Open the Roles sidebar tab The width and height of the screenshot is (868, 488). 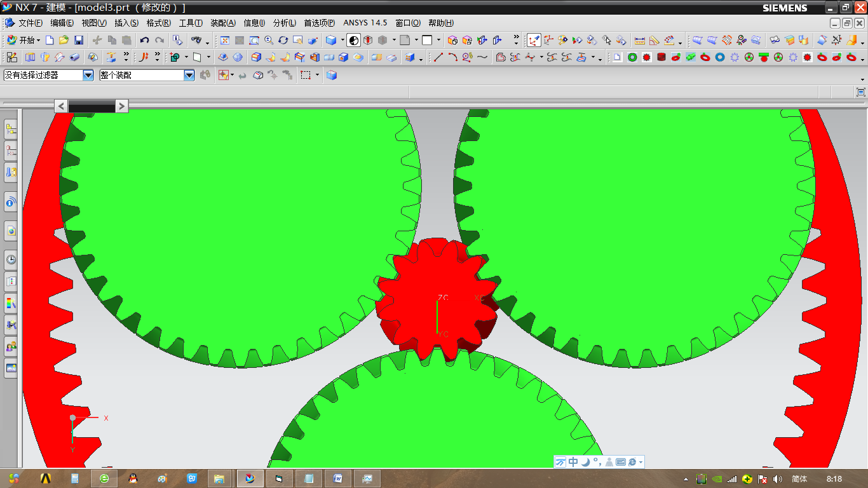pos(11,346)
